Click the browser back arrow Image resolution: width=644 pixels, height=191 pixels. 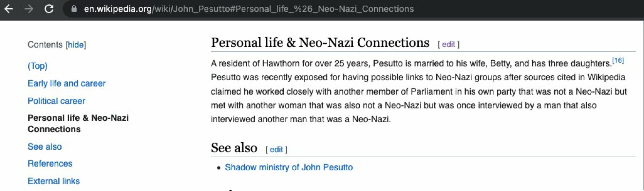pos(9,9)
